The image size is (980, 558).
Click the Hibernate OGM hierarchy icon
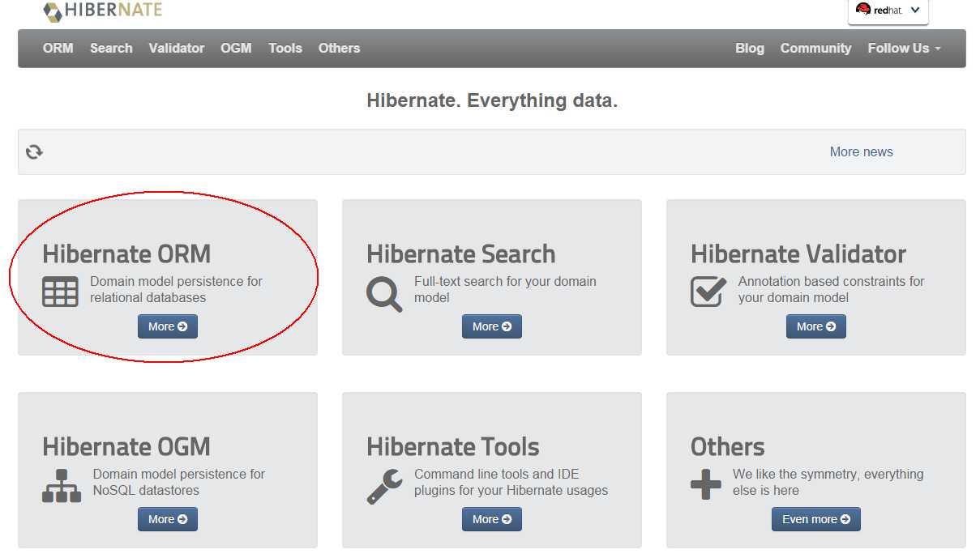(x=62, y=485)
